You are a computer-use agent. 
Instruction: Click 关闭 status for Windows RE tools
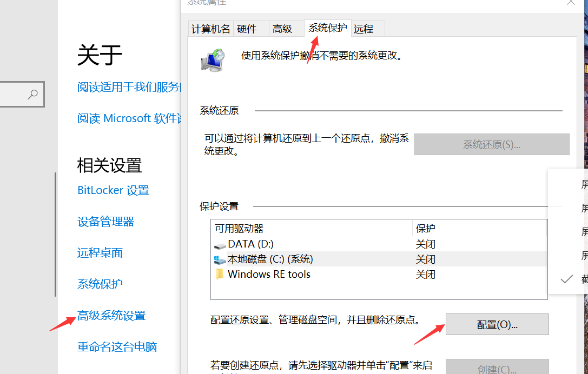click(426, 275)
